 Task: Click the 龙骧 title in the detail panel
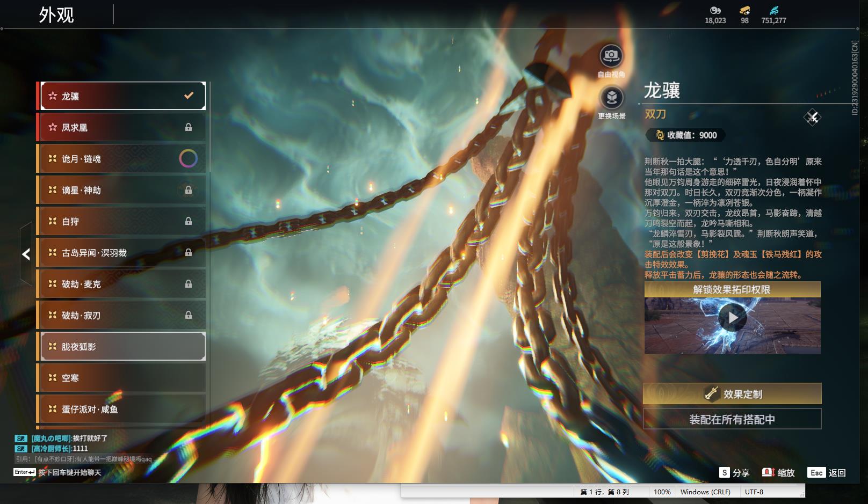tap(662, 90)
